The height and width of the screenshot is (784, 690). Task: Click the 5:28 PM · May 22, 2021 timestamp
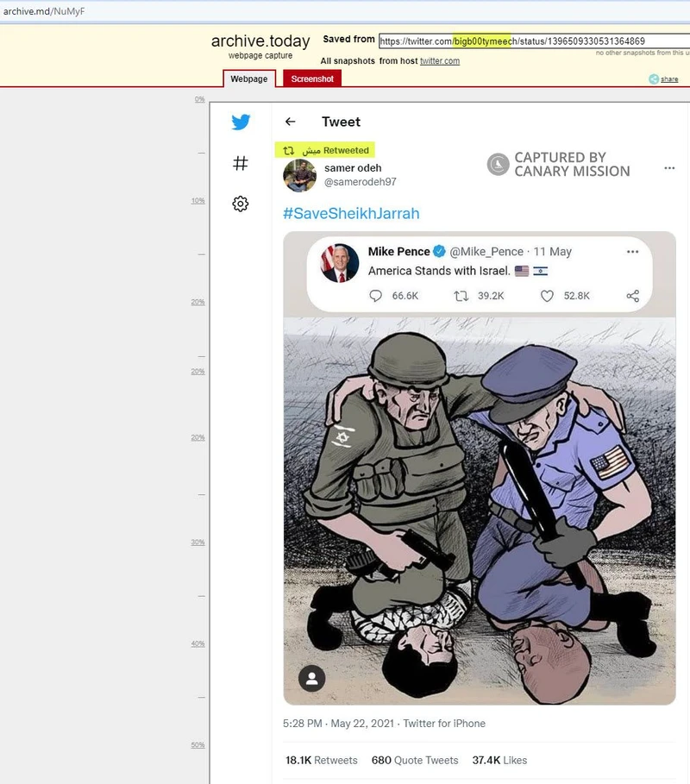338,724
